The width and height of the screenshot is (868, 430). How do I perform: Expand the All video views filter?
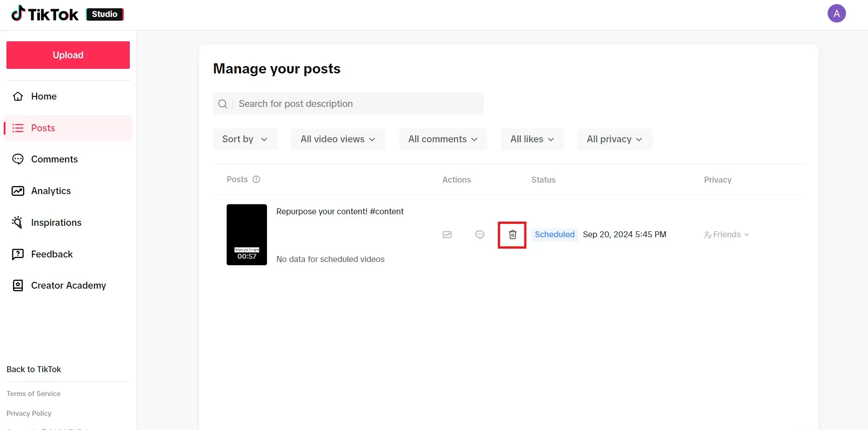click(338, 139)
